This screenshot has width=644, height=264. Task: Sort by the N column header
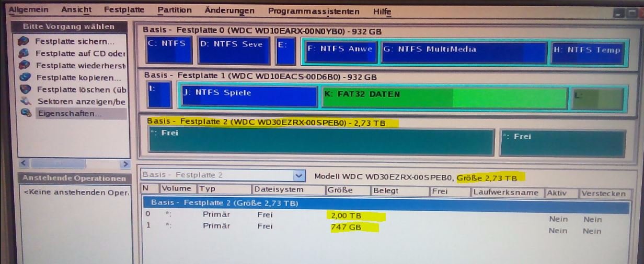click(x=148, y=189)
